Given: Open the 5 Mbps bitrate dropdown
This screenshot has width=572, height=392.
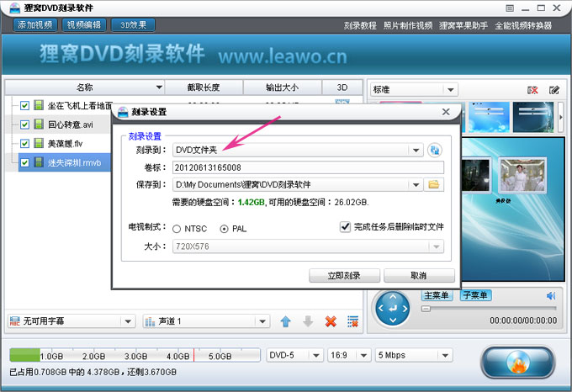Looking at the screenshot, I should 445,355.
